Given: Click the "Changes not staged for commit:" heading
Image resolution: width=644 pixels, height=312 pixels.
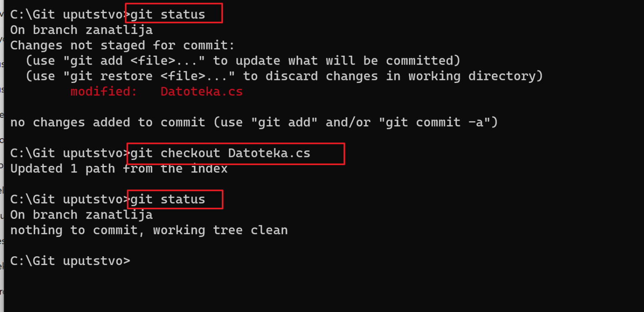Looking at the screenshot, I should (x=123, y=45).
